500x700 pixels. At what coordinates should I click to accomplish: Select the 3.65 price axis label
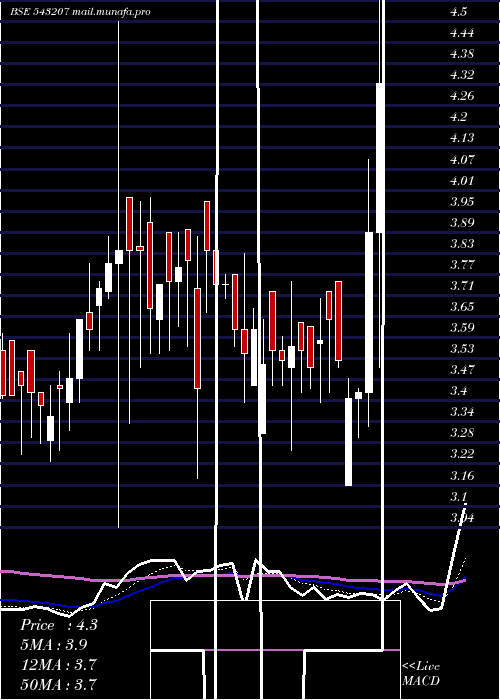[x=462, y=307]
